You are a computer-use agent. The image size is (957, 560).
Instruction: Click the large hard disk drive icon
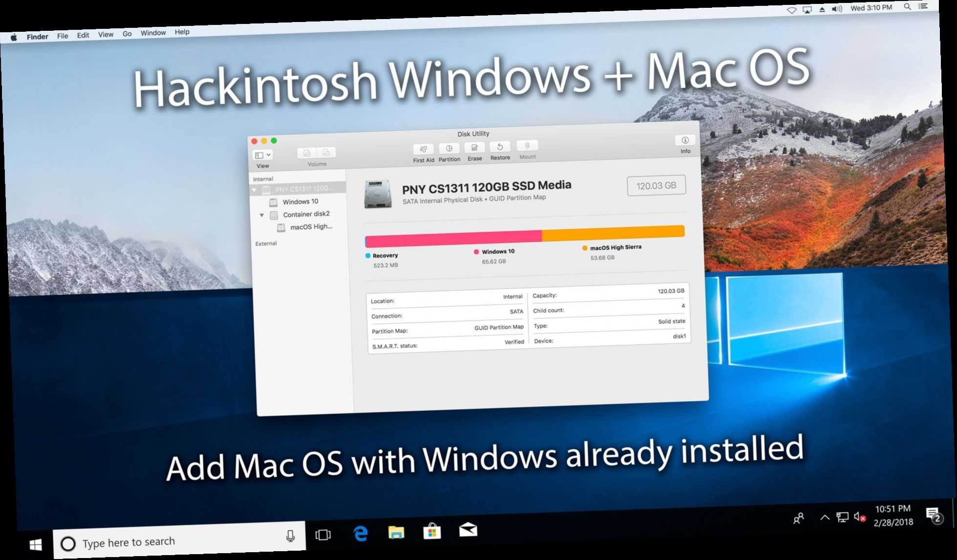pyautogui.click(x=378, y=194)
